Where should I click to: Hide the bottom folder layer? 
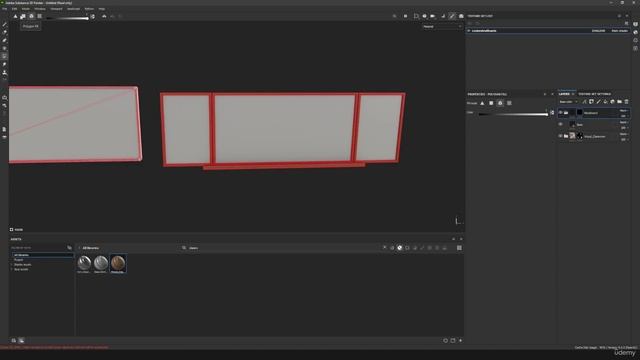pos(560,136)
